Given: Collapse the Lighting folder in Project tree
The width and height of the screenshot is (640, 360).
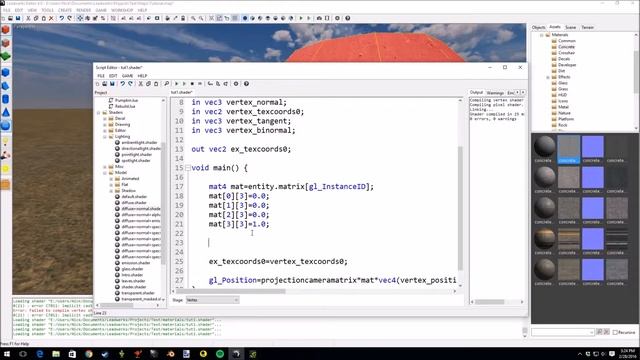Looking at the screenshot, I should pos(104,136).
